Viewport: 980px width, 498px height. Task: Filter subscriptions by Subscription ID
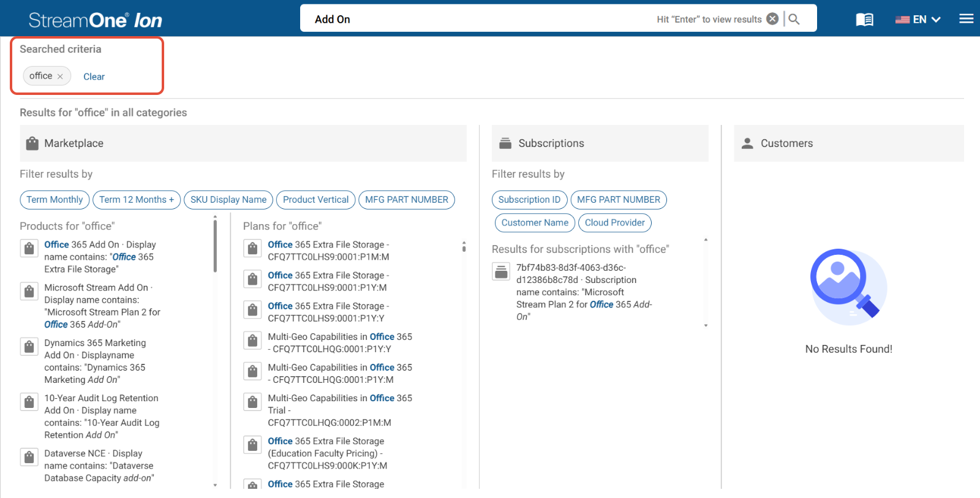pyautogui.click(x=529, y=200)
